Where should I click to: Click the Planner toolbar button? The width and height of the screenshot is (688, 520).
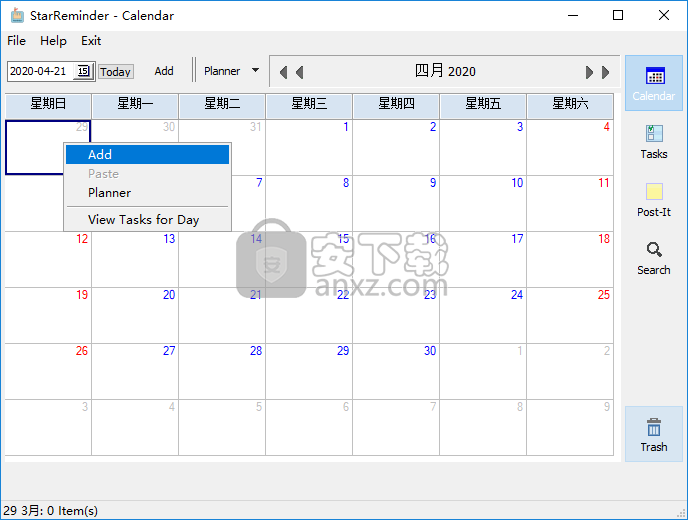[x=222, y=71]
